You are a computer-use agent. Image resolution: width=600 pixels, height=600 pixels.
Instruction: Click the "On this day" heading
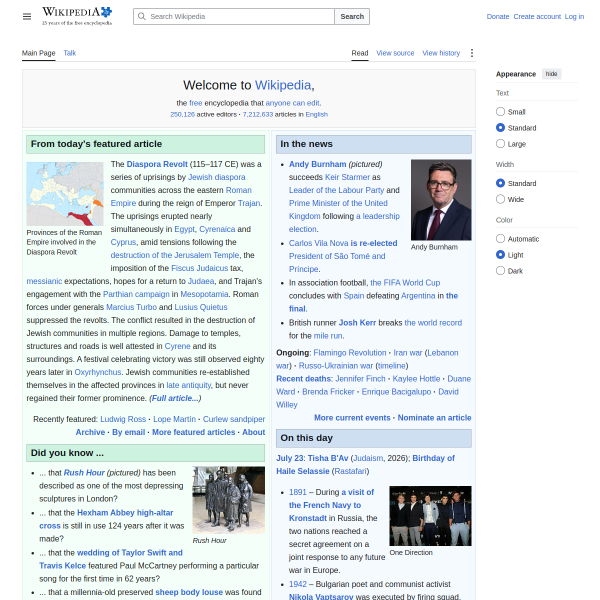pyautogui.click(x=307, y=438)
